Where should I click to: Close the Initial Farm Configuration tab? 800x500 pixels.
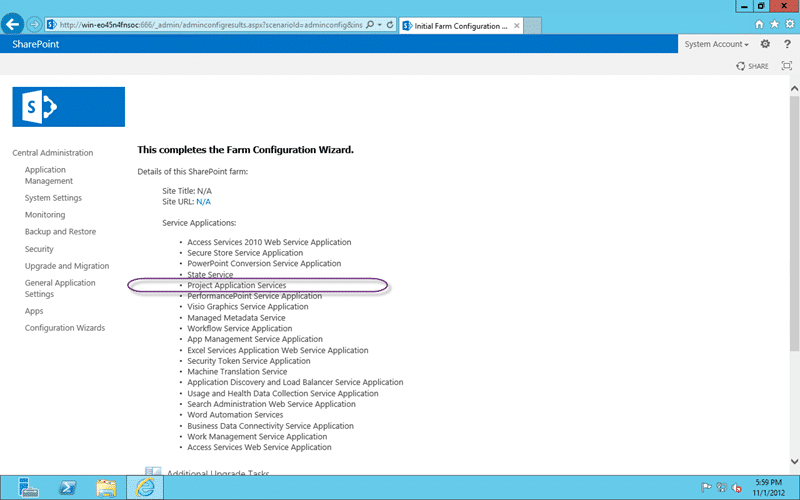[x=517, y=26]
